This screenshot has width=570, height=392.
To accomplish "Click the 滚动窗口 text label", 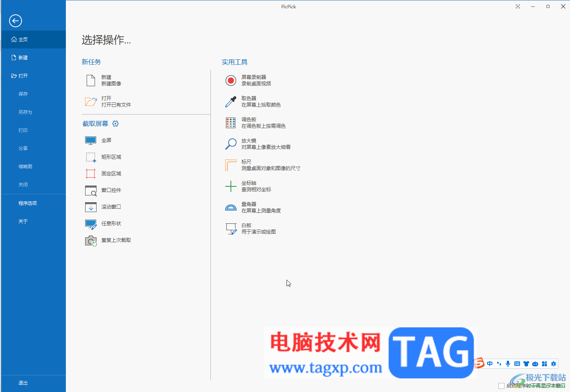I will click(x=111, y=207).
